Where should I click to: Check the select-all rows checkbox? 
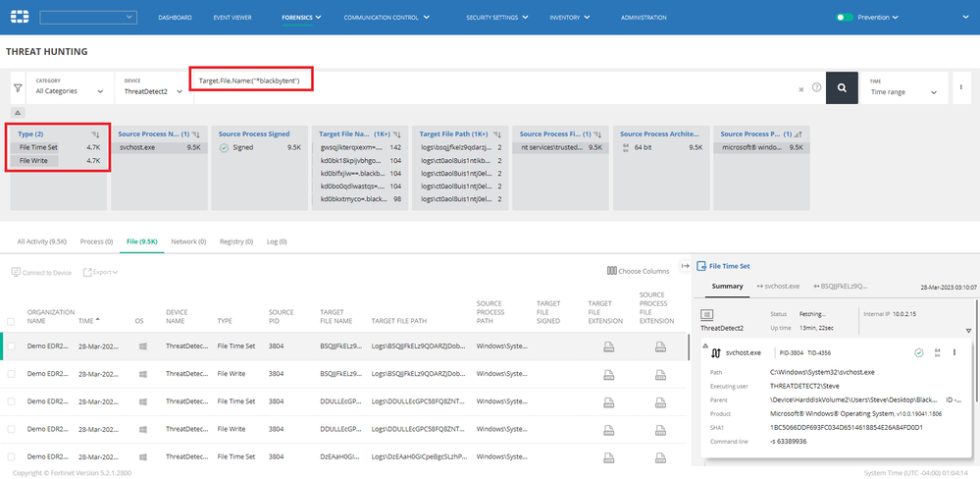tap(11, 321)
